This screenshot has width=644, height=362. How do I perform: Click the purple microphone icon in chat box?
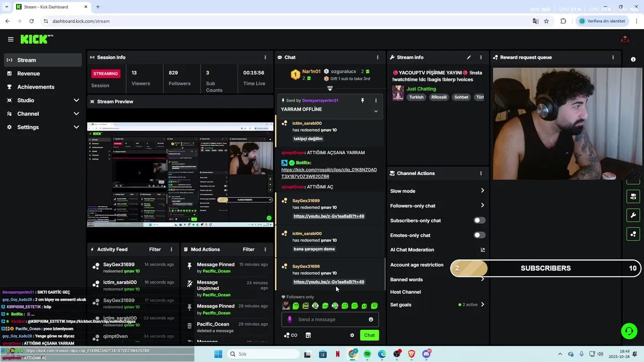[289, 319]
